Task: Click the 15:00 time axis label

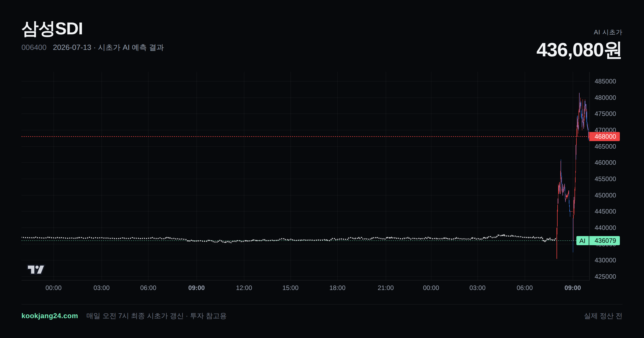Action: pyautogui.click(x=290, y=288)
